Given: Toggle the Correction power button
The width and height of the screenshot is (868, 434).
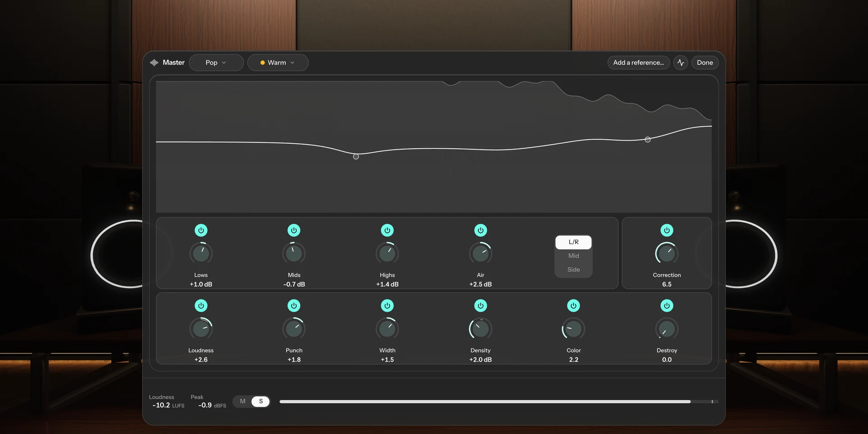Looking at the screenshot, I should pos(667,230).
